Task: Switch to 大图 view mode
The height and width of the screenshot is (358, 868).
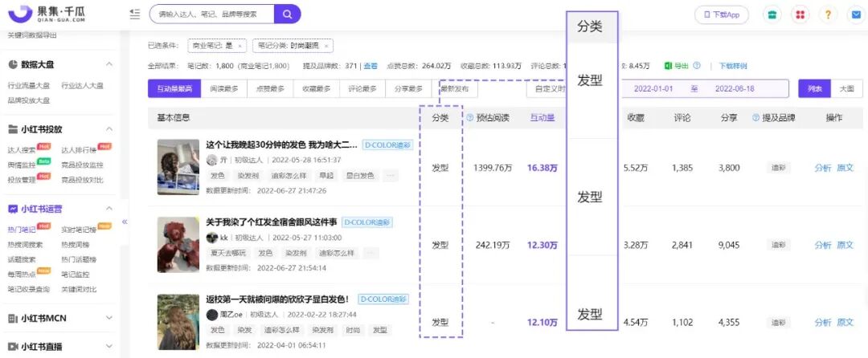Action: (x=846, y=88)
